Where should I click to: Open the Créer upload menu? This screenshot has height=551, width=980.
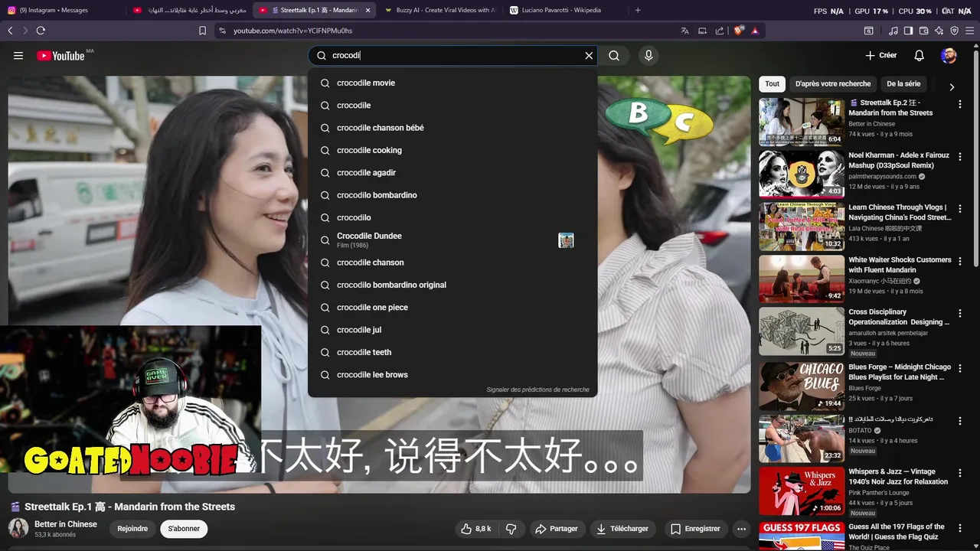coord(880,56)
